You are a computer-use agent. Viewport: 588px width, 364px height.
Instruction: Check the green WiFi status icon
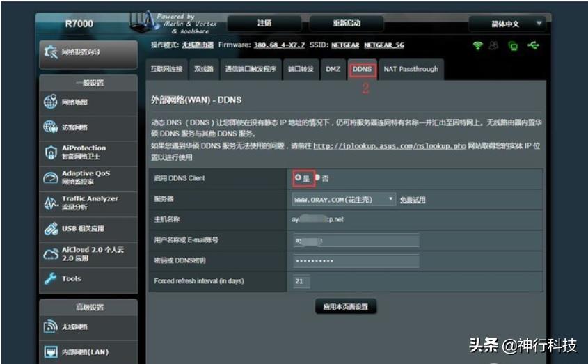[477, 46]
